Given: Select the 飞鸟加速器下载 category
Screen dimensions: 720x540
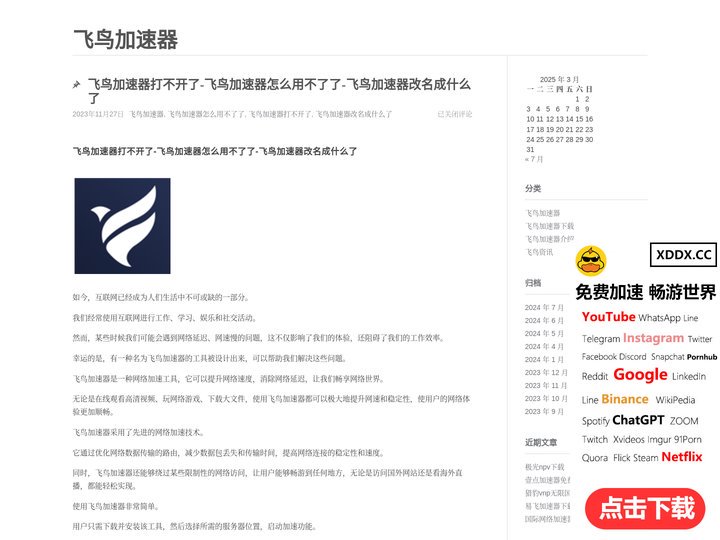Looking at the screenshot, I should 550,226.
